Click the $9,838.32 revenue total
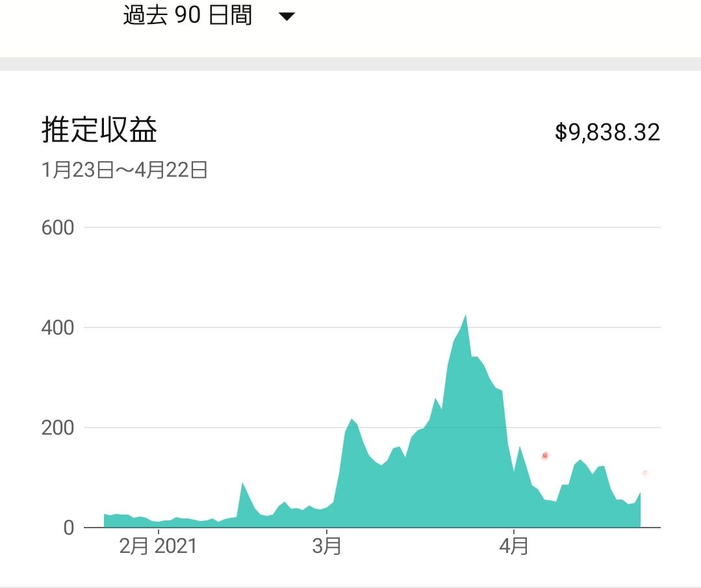Screen dimensions: 701x588 (x=607, y=132)
